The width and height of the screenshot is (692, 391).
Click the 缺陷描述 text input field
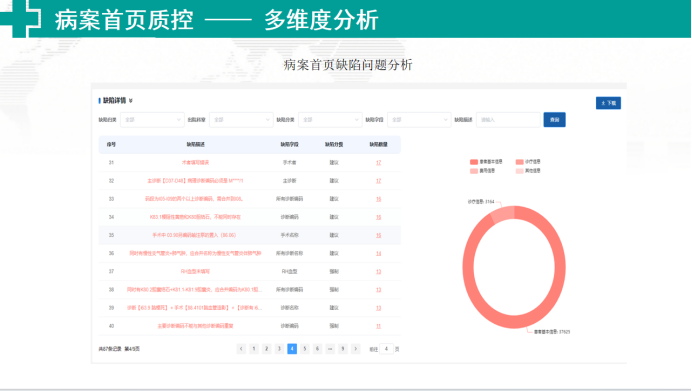click(508, 120)
